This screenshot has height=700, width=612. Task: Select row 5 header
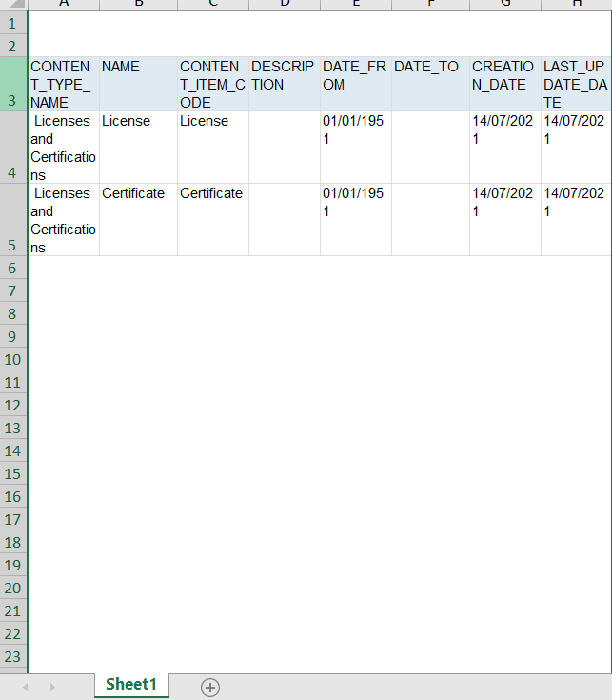pyautogui.click(x=13, y=220)
